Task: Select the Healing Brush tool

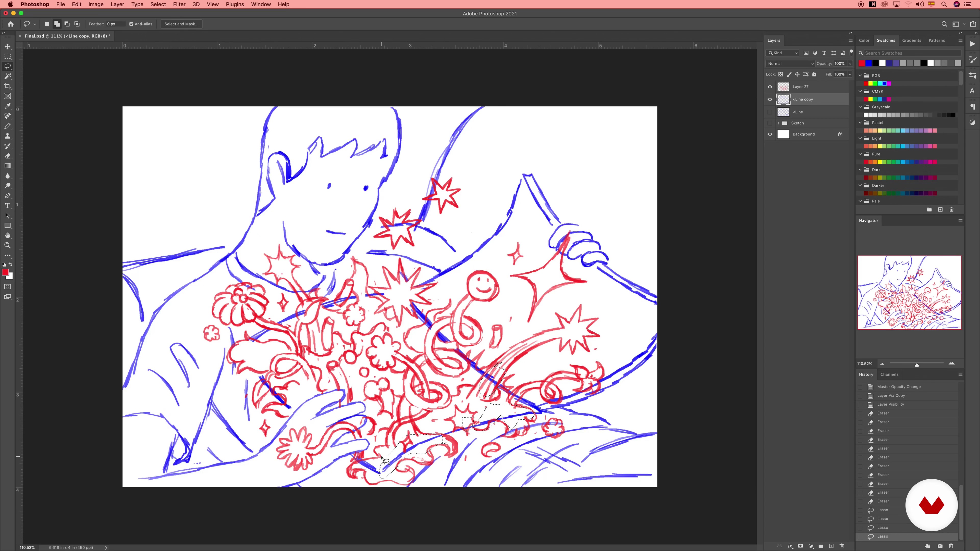Action: point(8,116)
